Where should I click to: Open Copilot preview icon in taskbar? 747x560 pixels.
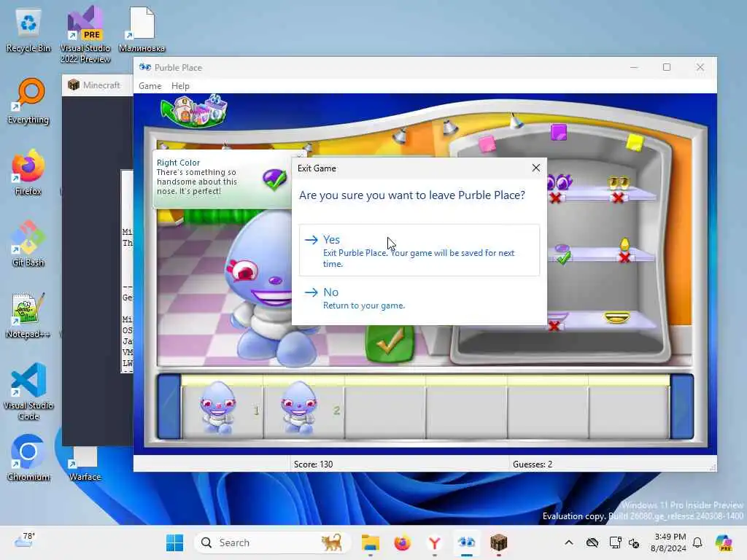click(x=724, y=542)
